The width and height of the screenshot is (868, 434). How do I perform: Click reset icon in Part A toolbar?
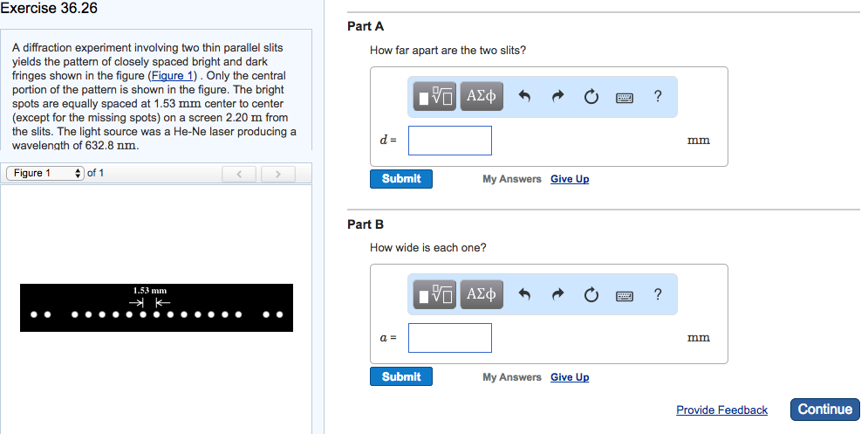coord(591,97)
